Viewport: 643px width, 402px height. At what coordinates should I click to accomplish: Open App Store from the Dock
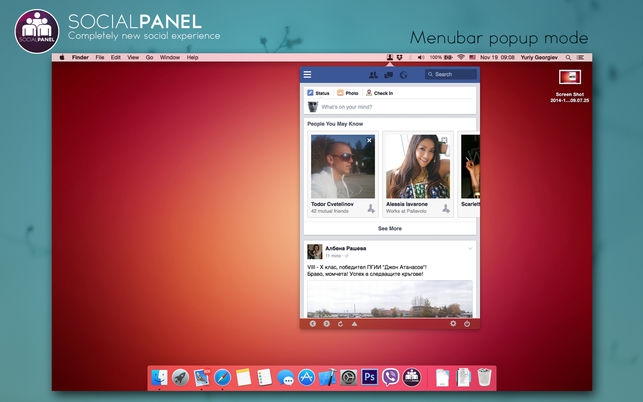tap(306, 377)
